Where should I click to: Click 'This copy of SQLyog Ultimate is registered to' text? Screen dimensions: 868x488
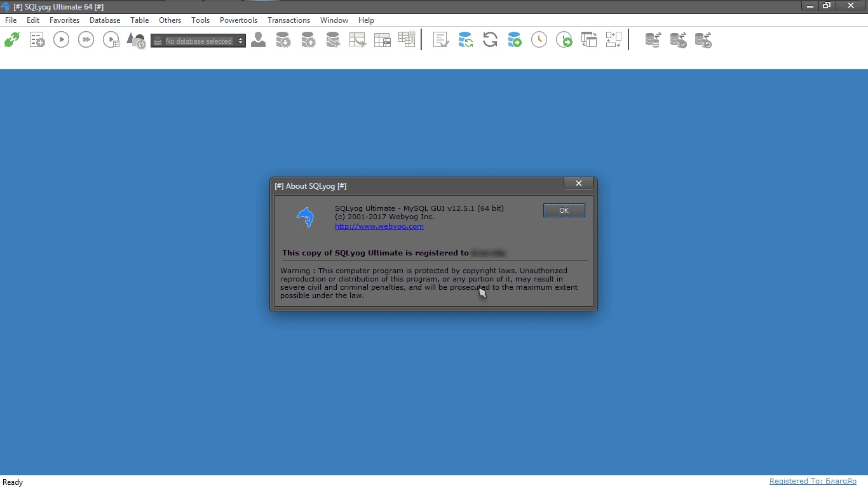(x=376, y=253)
